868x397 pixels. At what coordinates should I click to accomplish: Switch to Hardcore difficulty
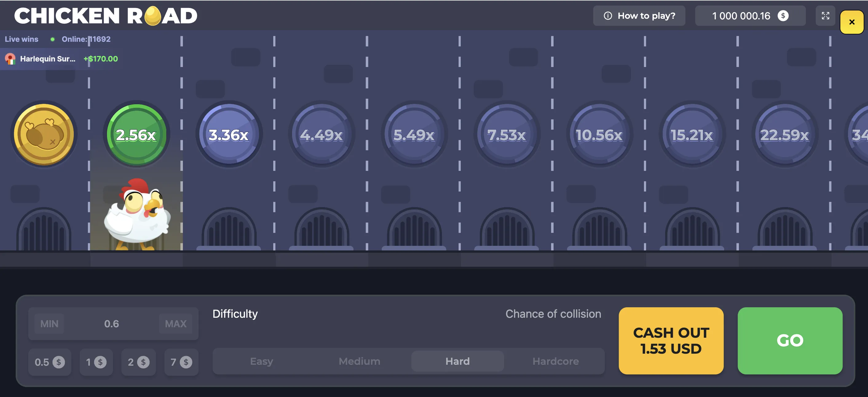[x=555, y=361]
